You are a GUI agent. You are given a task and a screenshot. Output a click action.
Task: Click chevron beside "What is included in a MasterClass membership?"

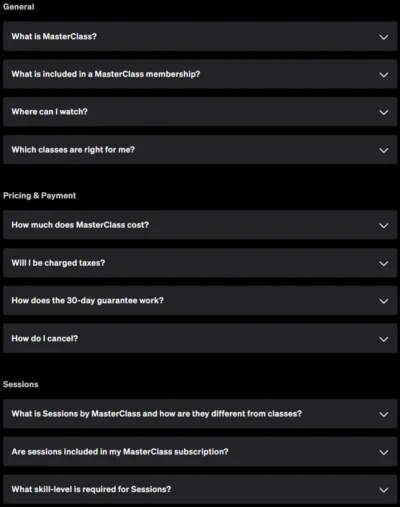click(384, 75)
